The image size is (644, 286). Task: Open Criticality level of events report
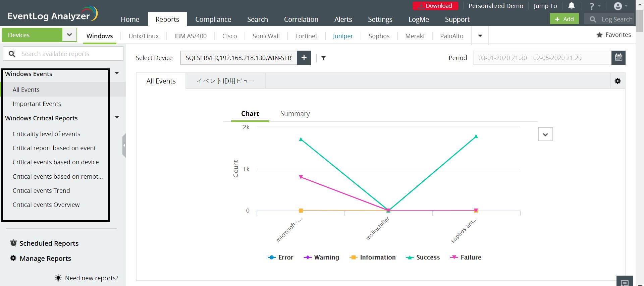46,134
